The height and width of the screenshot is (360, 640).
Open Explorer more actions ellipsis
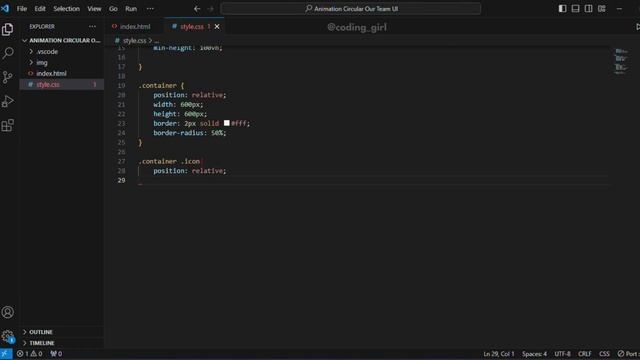coord(92,27)
